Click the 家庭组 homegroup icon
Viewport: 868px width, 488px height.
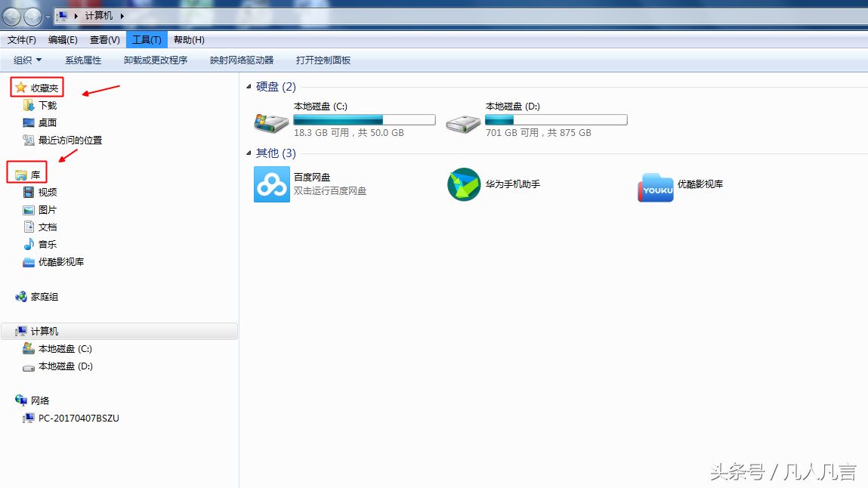tap(21, 297)
